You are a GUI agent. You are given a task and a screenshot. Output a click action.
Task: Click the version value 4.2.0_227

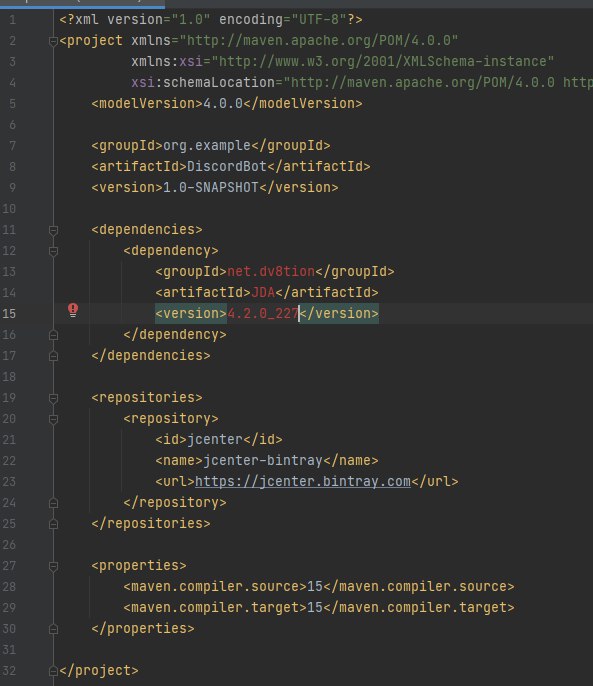coord(263,314)
